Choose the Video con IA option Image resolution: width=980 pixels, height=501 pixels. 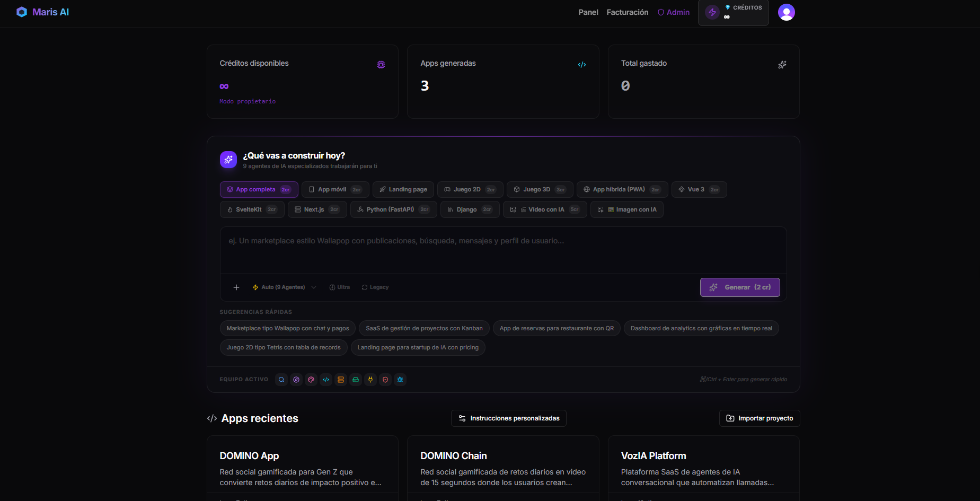tap(545, 209)
